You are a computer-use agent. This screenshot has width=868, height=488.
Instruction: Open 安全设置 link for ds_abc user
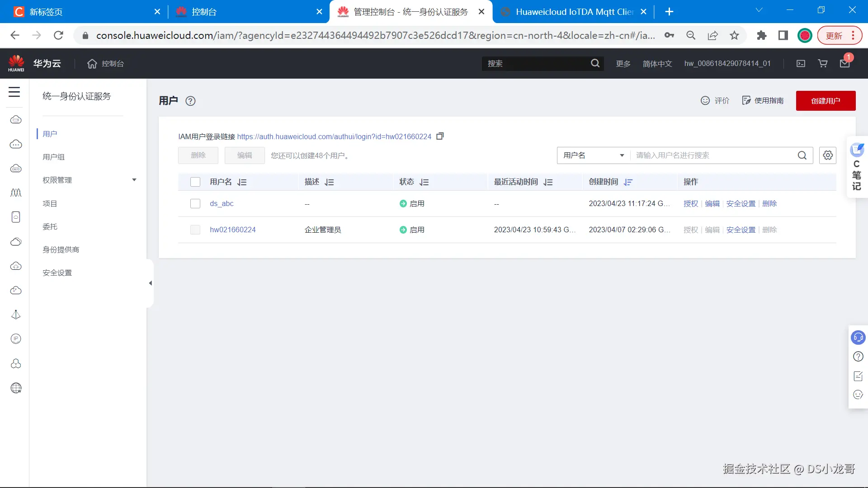tap(741, 204)
